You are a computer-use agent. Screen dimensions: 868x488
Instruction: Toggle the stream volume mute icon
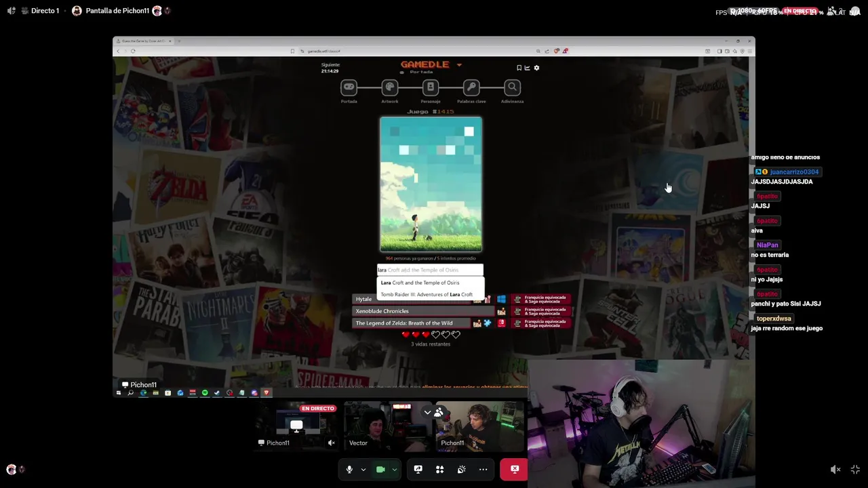pyautogui.click(x=835, y=469)
